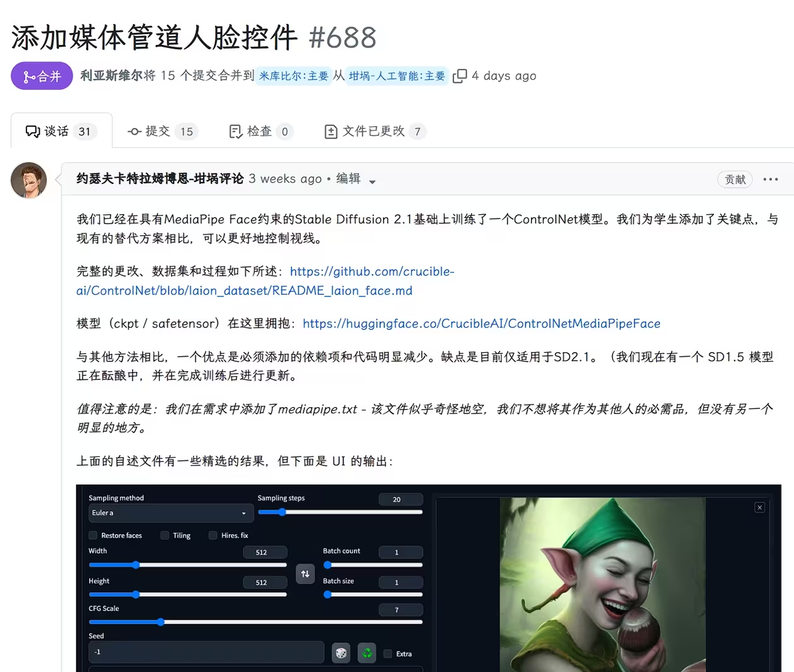Open the 检查 checks tab
The height and width of the screenshot is (672, 794).
coord(260,131)
